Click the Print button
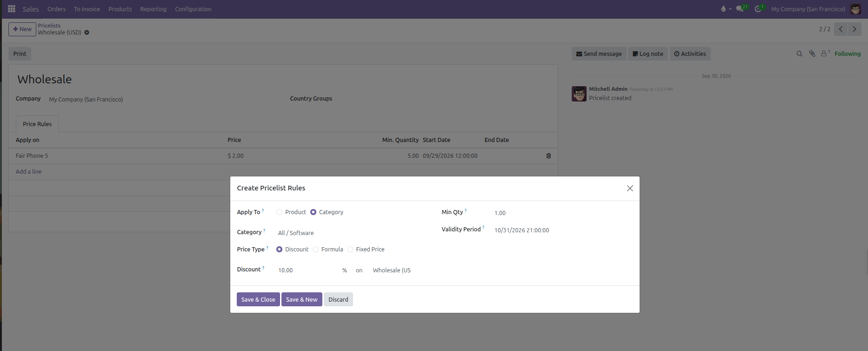Image resolution: width=868 pixels, height=351 pixels. click(x=20, y=54)
